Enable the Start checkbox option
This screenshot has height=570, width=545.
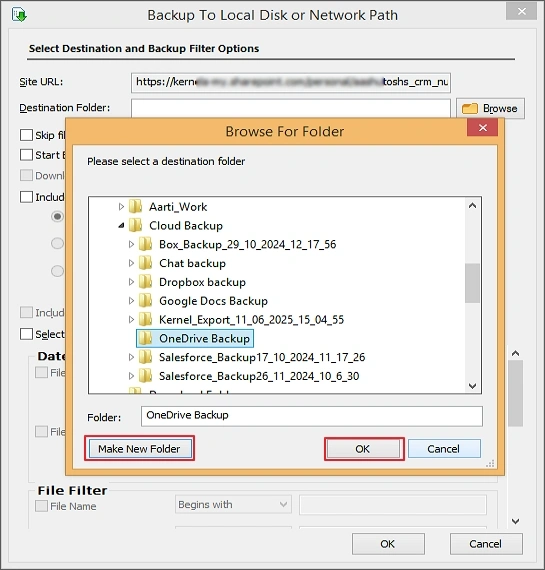pos(26,155)
